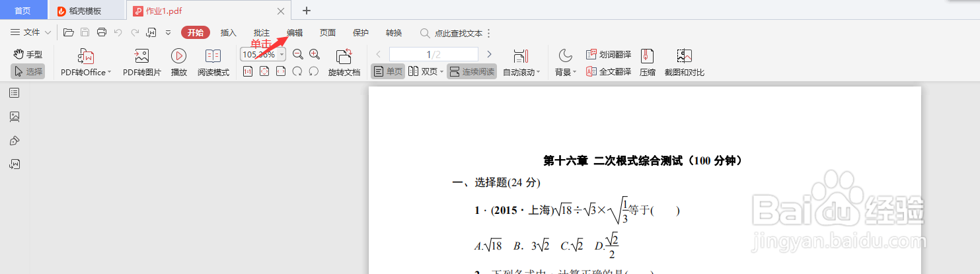Expand the 背景 dropdown arrow
Image resolution: width=980 pixels, height=274 pixels.
(574, 72)
